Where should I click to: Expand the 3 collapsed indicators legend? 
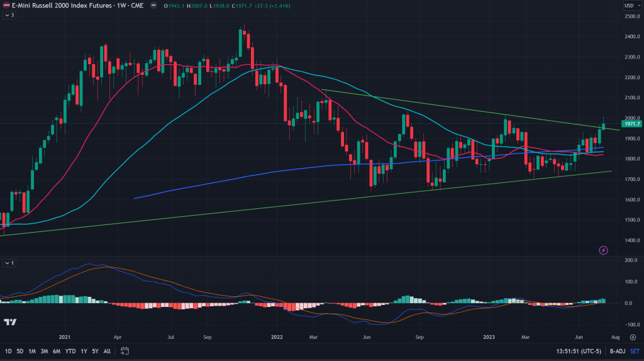(9, 15)
